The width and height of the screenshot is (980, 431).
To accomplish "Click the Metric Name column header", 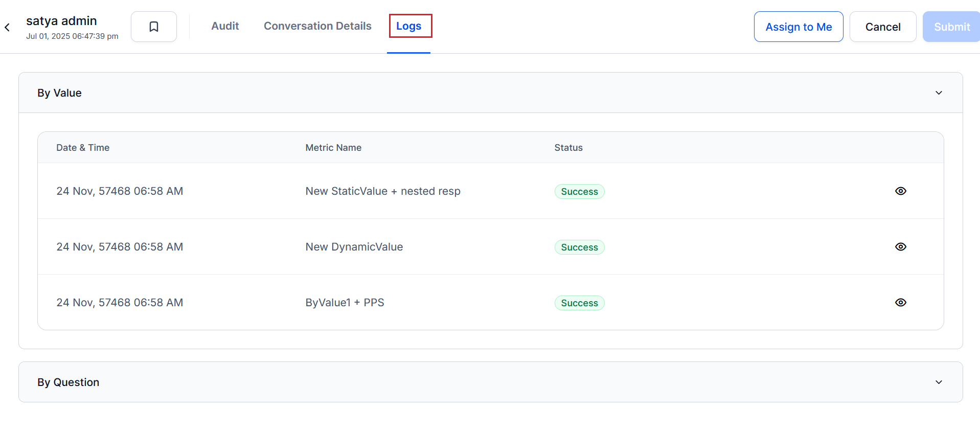I will point(333,148).
